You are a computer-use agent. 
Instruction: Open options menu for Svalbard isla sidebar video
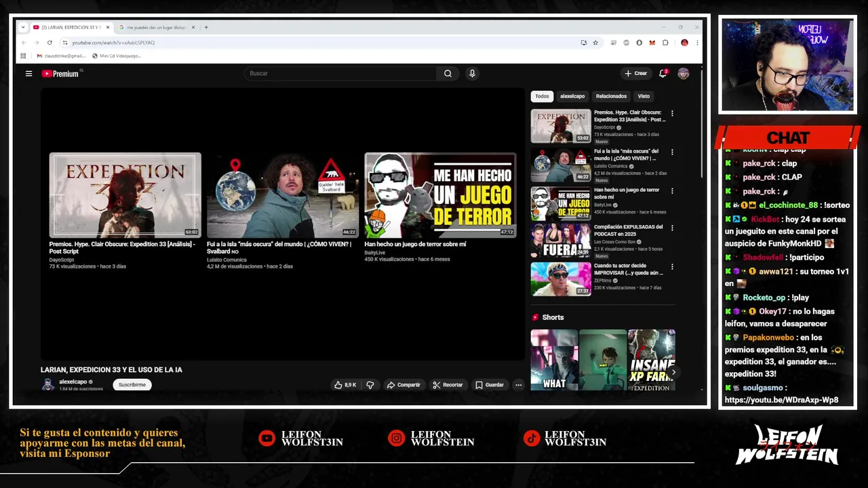672,152
